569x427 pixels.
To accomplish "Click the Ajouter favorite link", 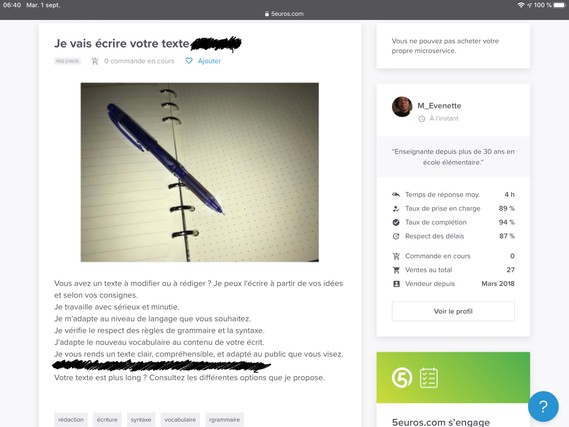I will 209,61.
